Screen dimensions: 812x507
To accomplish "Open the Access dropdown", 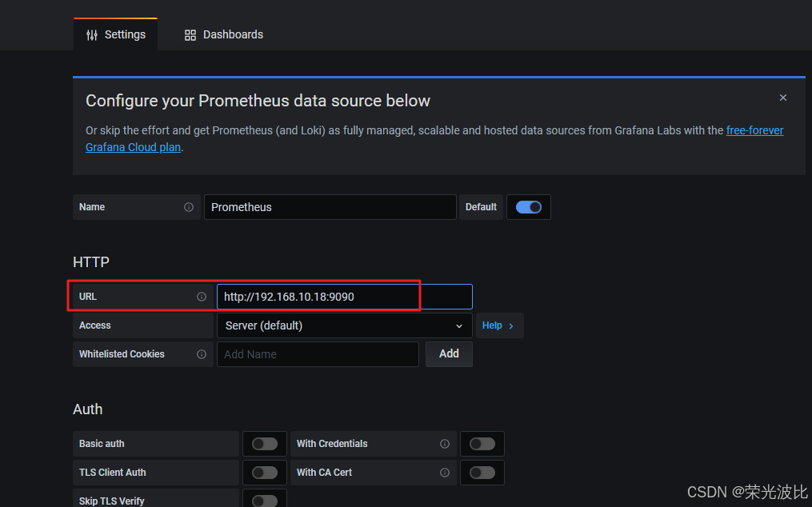I will pos(344,325).
